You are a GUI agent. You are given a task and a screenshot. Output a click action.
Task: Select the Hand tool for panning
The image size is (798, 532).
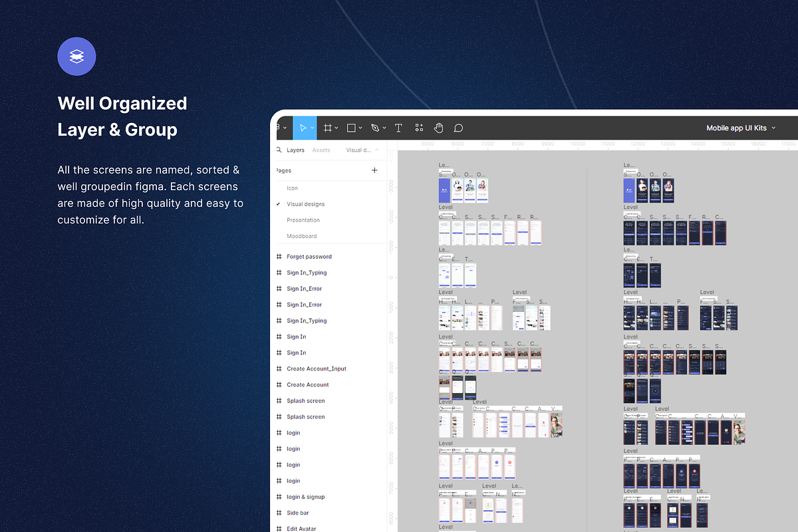(438, 128)
